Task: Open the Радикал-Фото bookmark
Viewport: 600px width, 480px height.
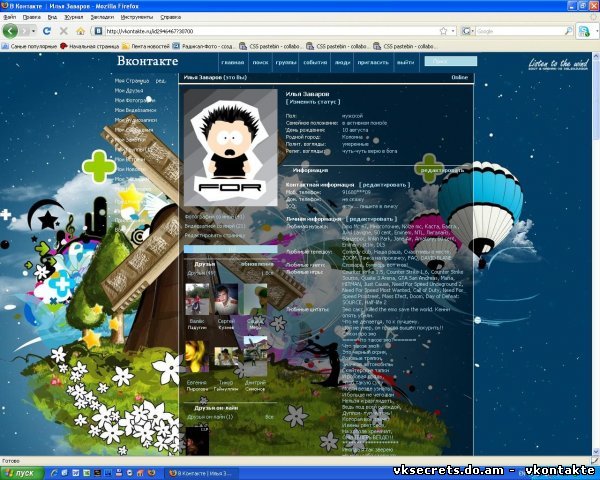Action: pyautogui.click(x=203, y=46)
